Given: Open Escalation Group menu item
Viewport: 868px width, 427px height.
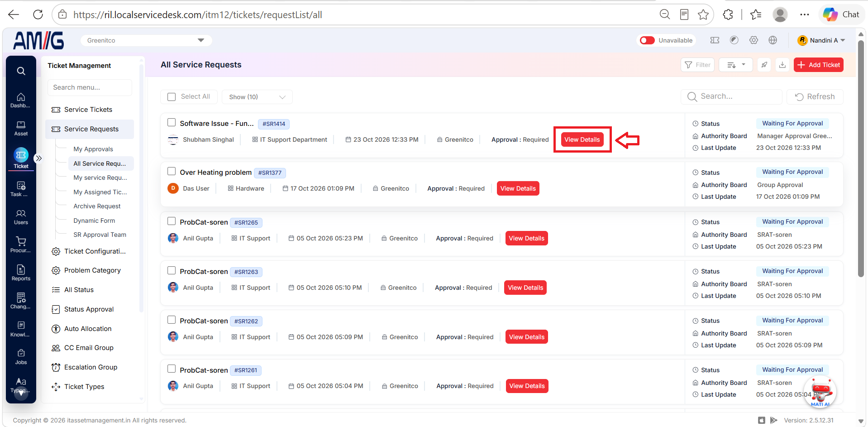Looking at the screenshot, I should tap(91, 367).
